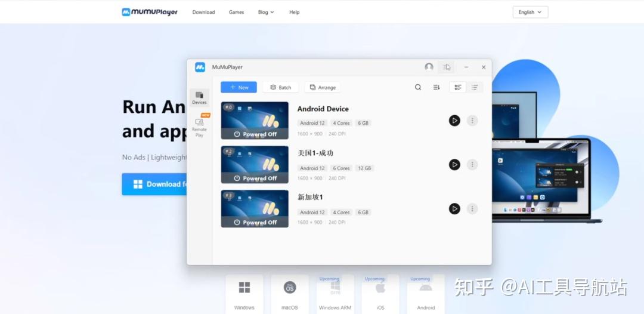Click the search magnifier icon
The height and width of the screenshot is (314, 644).
(x=417, y=87)
